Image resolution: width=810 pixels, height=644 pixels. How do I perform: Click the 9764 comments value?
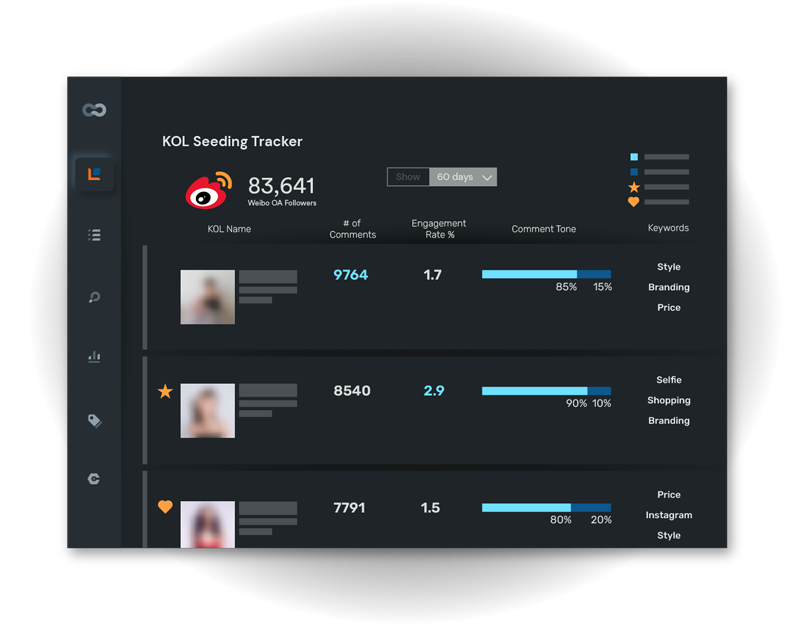351,275
